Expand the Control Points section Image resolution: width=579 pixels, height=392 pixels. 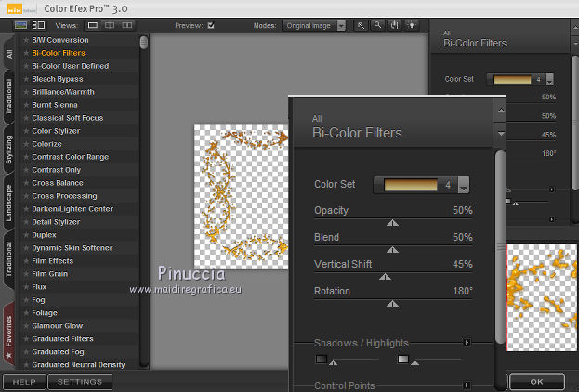[467, 385]
